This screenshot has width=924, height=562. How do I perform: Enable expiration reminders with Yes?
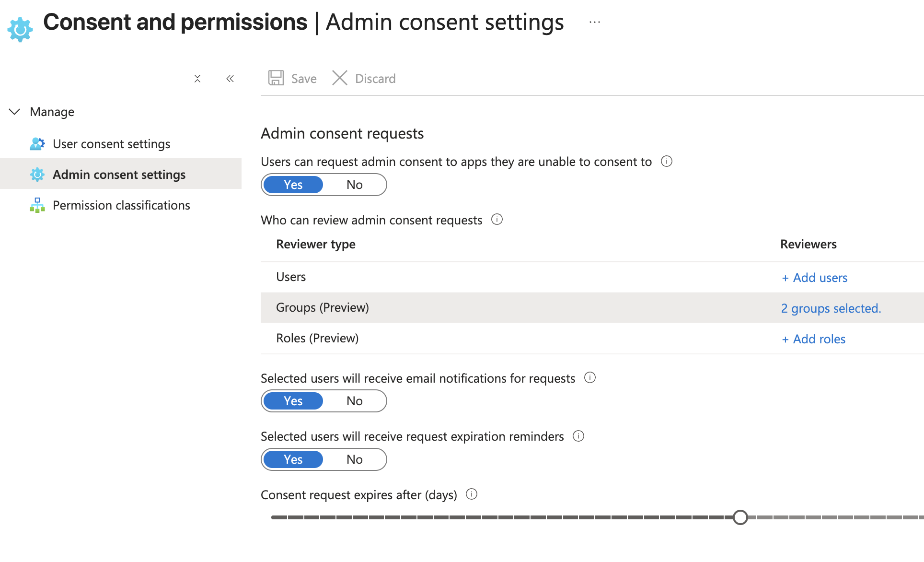293,459
